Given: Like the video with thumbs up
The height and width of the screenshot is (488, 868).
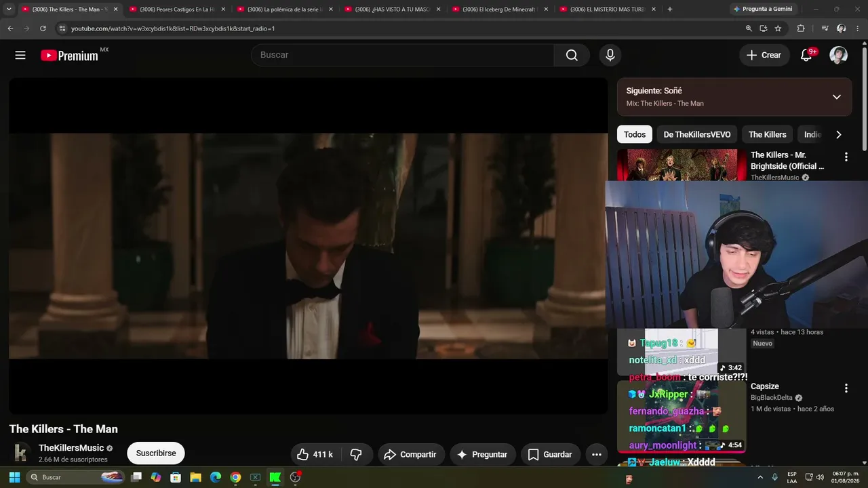Looking at the screenshot, I should (x=315, y=455).
